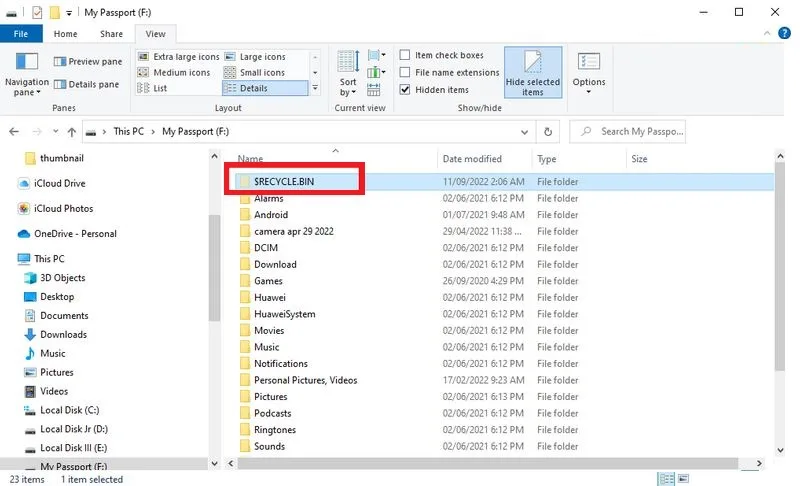The width and height of the screenshot is (800, 486).
Task: Select Local Disk Jr (D:) in sidebar
Action: 73,429
